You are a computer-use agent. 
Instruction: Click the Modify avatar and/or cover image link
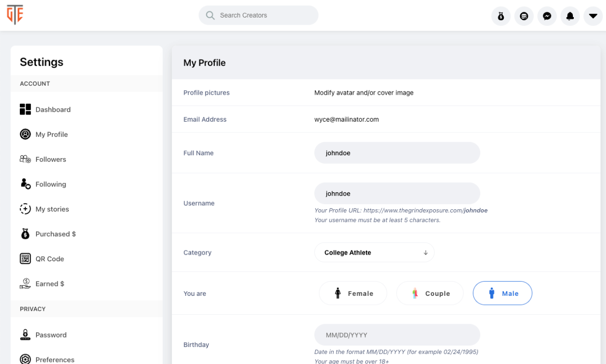tap(364, 92)
